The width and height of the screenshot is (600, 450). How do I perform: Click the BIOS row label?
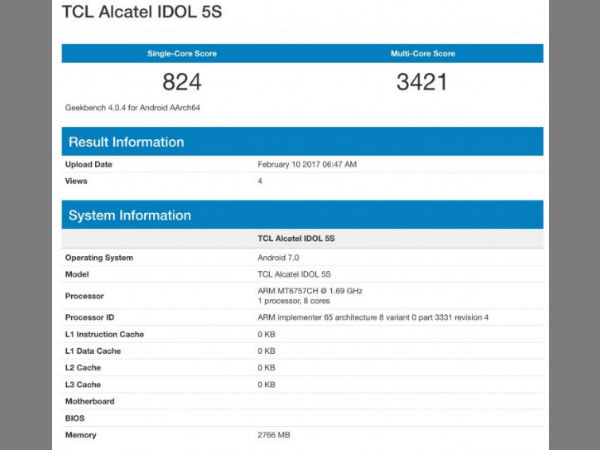click(75, 418)
